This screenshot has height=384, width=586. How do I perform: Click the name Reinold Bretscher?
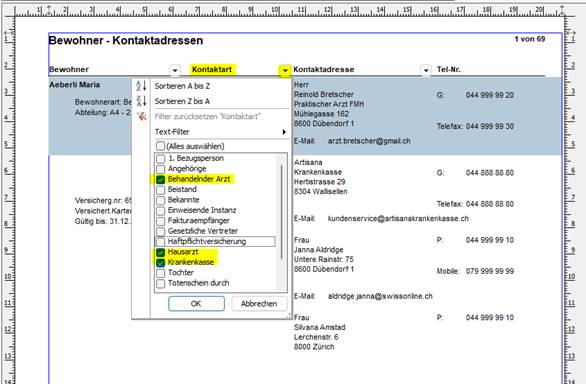pos(324,94)
